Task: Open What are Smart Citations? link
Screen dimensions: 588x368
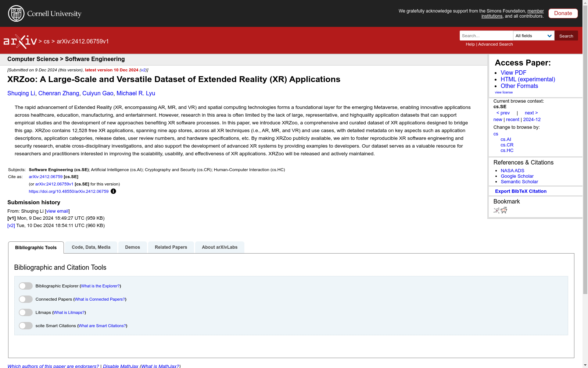Action: point(102,326)
